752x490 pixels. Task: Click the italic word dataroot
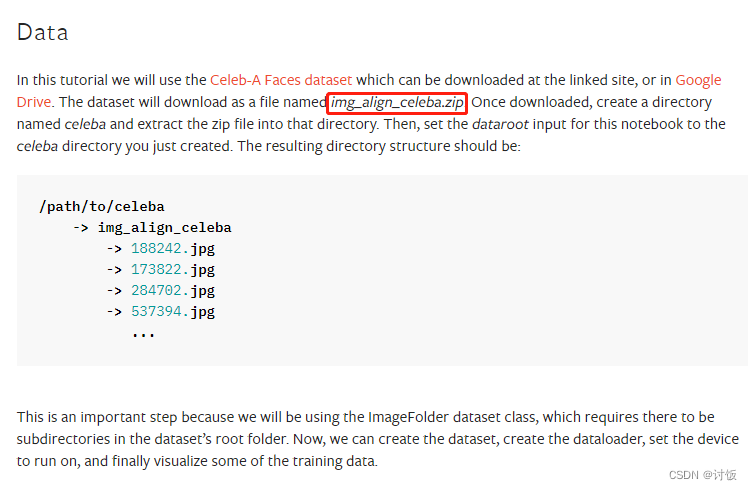500,124
